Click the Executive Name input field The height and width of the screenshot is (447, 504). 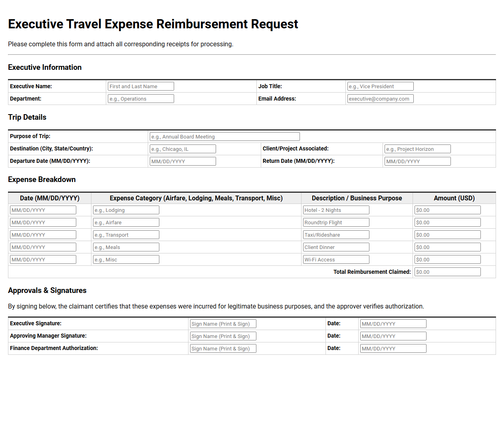(x=141, y=86)
